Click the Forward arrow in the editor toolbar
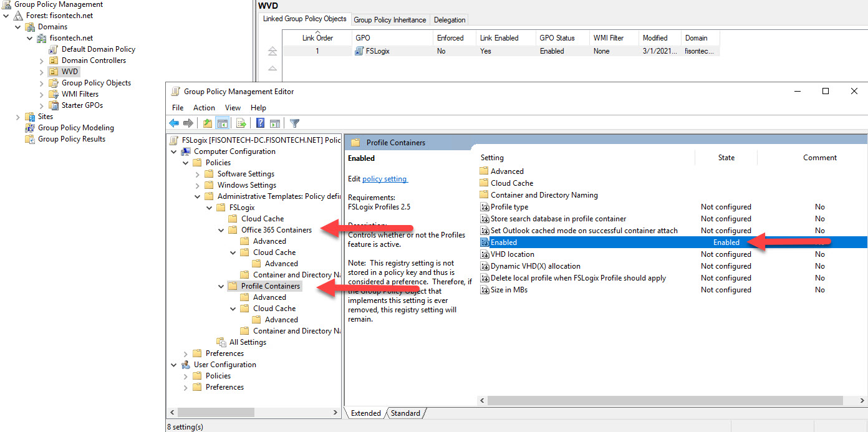The height and width of the screenshot is (432, 868). pos(188,123)
